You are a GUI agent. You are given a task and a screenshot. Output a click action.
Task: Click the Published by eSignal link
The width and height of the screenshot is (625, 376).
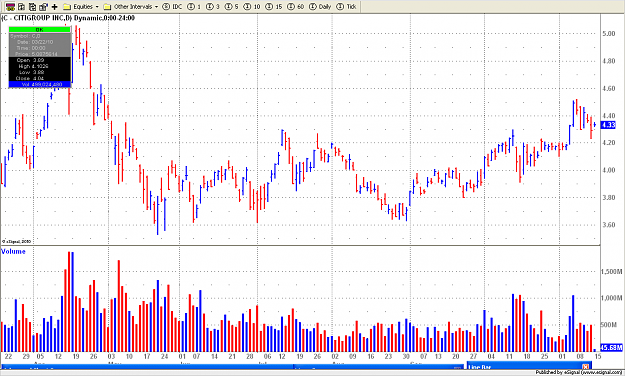(x=579, y=372)
